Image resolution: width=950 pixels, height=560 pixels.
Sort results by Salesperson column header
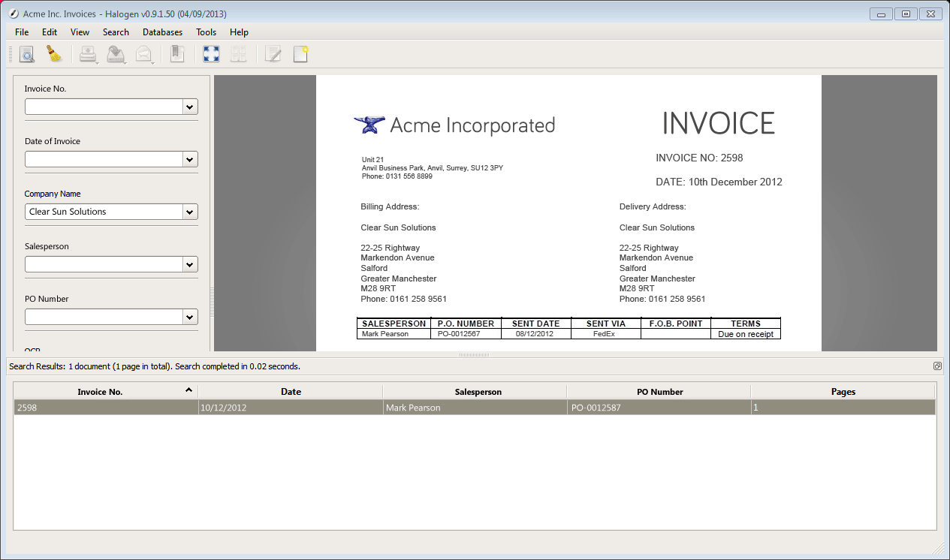(x=475, y=392)
